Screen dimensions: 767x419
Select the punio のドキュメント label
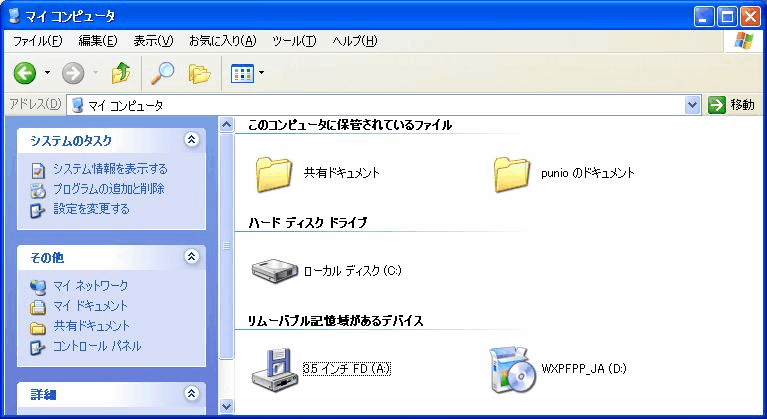588,173
